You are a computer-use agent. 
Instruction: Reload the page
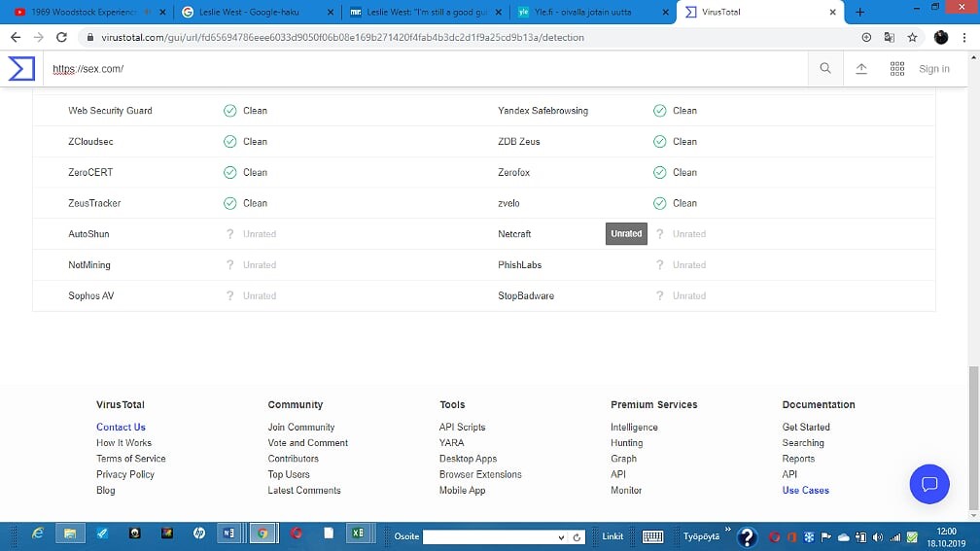coord(62,37)
